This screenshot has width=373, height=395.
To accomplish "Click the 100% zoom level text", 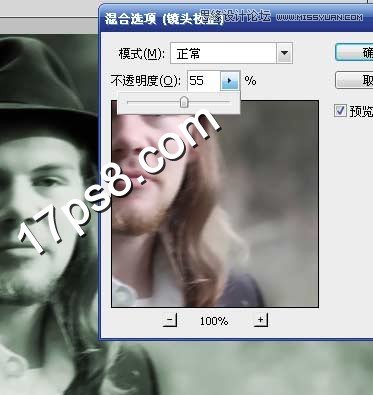I will pyautogui.click(x=214, y=321).
